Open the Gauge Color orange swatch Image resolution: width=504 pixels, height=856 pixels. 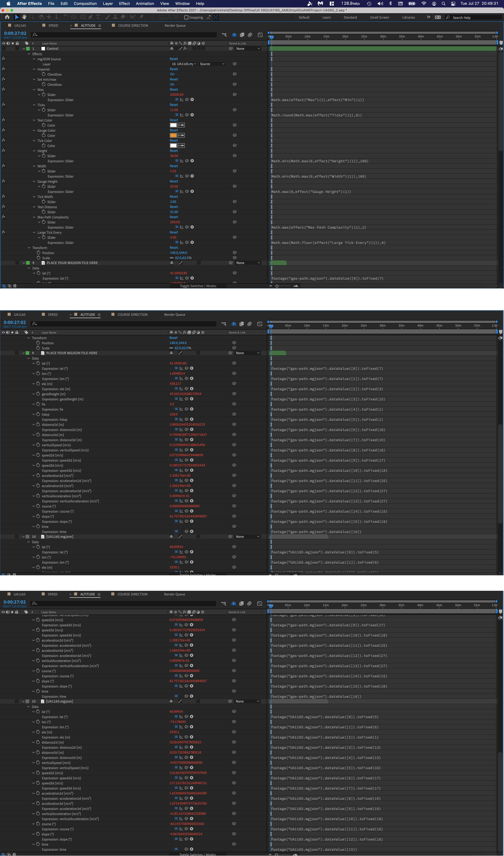[x=173, y=135]
